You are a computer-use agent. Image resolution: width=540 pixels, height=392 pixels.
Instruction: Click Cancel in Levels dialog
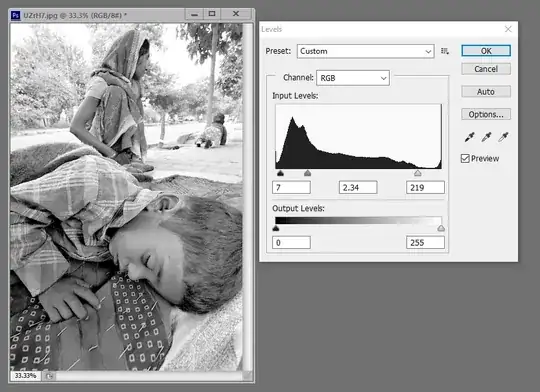click(486, 69)
